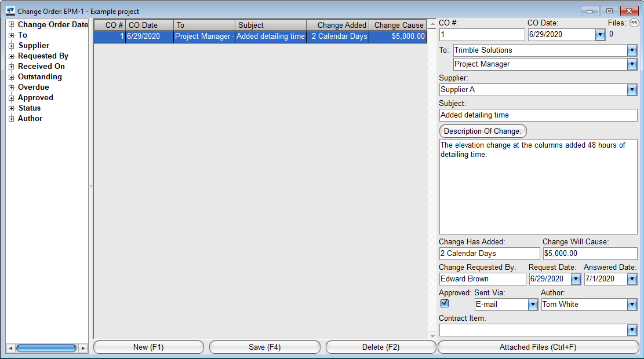Viewport: 644px width, 359px height.
Task: Click the application icon in title bar
Action: [10, 11]
